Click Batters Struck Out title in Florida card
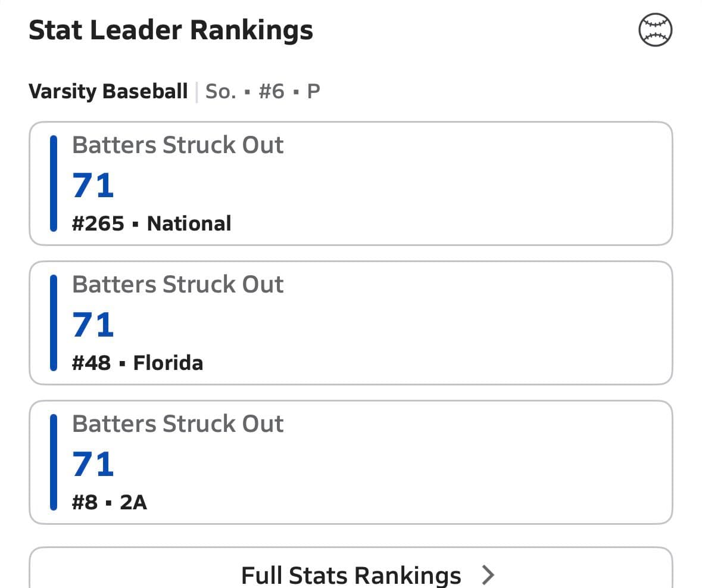 177,285
